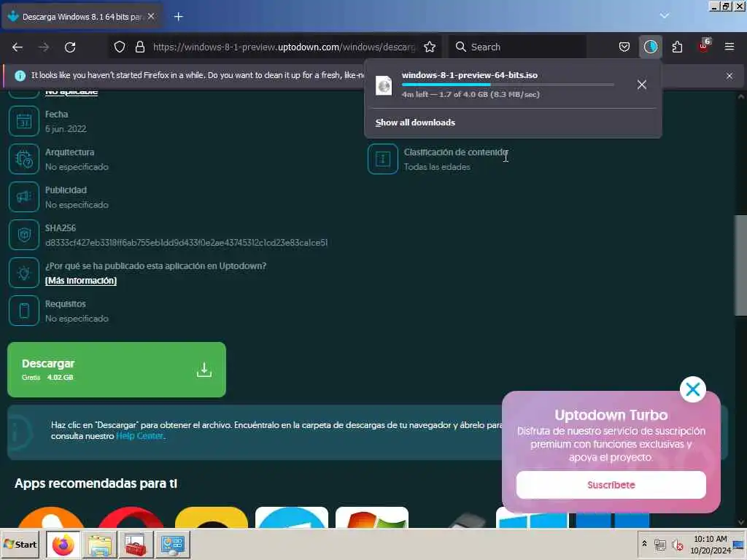Open the control panel taskbar icon
Viewport: 747px width, 560px height.
[x=172, y=544]
